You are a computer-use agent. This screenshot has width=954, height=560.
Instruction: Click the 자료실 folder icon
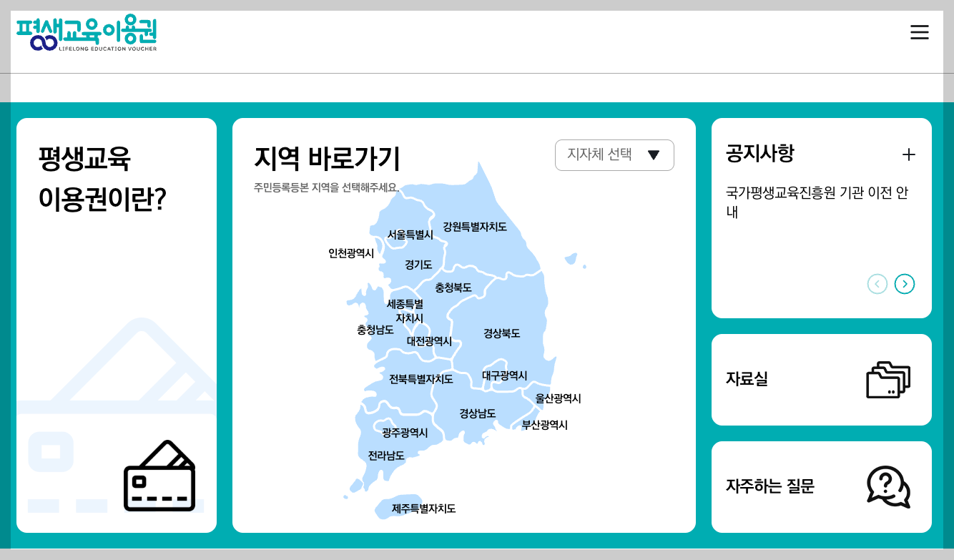pos(887,380)
